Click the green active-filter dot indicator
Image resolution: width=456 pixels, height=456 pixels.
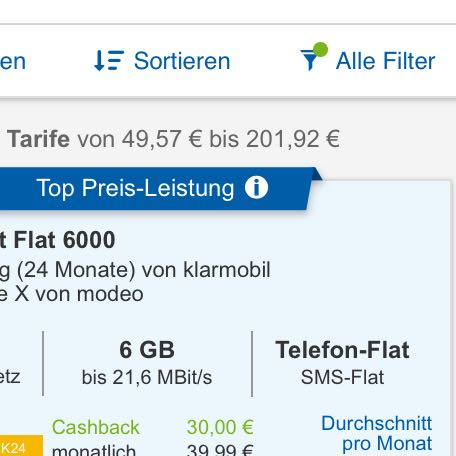320,50
